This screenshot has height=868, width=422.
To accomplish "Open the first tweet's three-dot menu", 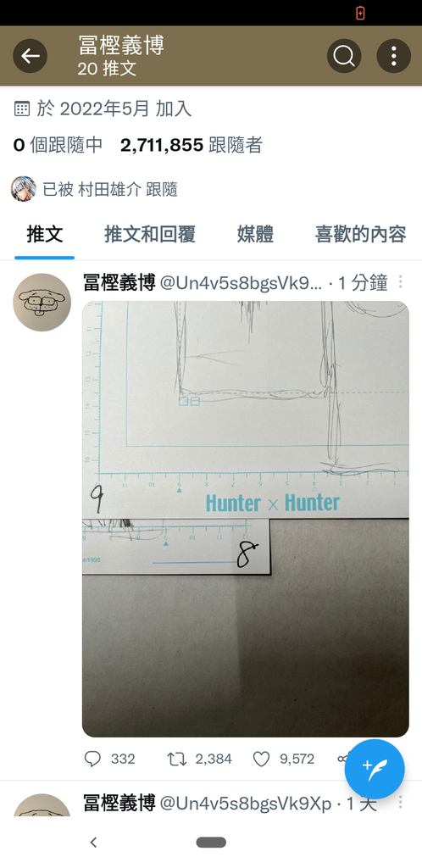I will (x=401, y=282).
